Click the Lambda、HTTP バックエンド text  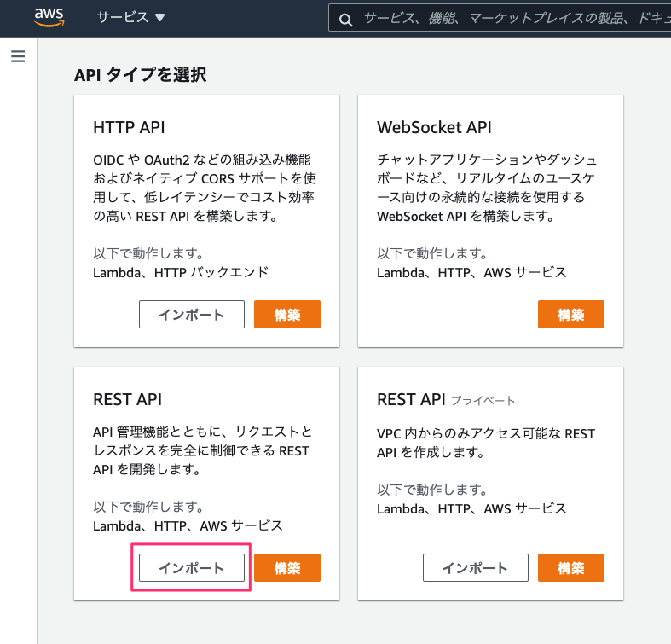(181, 272)
